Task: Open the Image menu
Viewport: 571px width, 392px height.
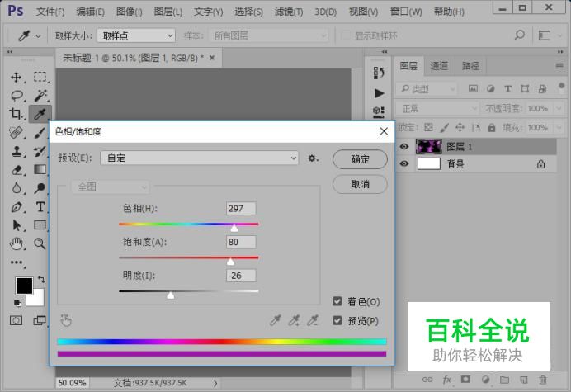Action: pos(129,12)
